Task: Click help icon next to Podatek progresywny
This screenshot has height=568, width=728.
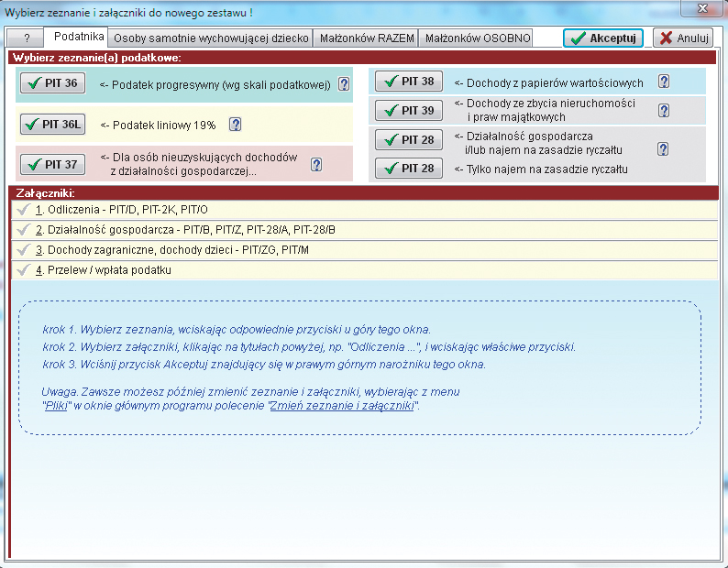Action: coord(344,84)
